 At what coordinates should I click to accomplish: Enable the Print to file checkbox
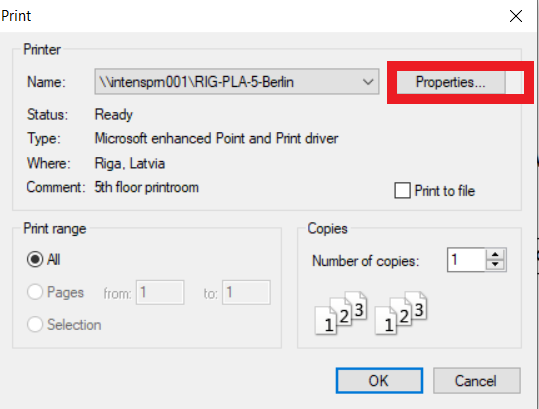point(403,190)
